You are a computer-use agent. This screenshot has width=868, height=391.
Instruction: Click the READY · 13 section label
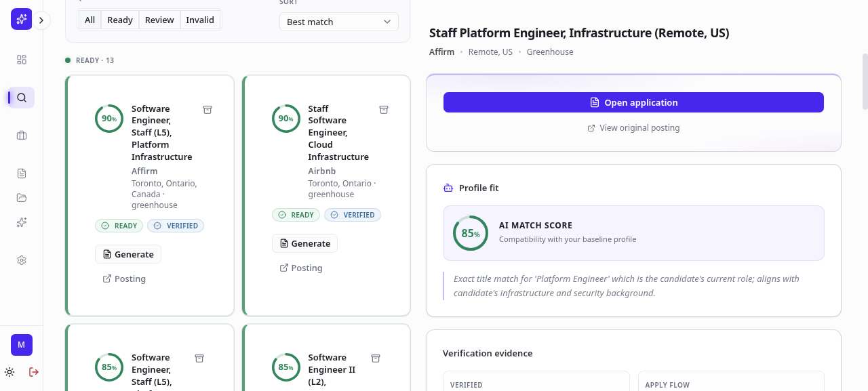95,60
